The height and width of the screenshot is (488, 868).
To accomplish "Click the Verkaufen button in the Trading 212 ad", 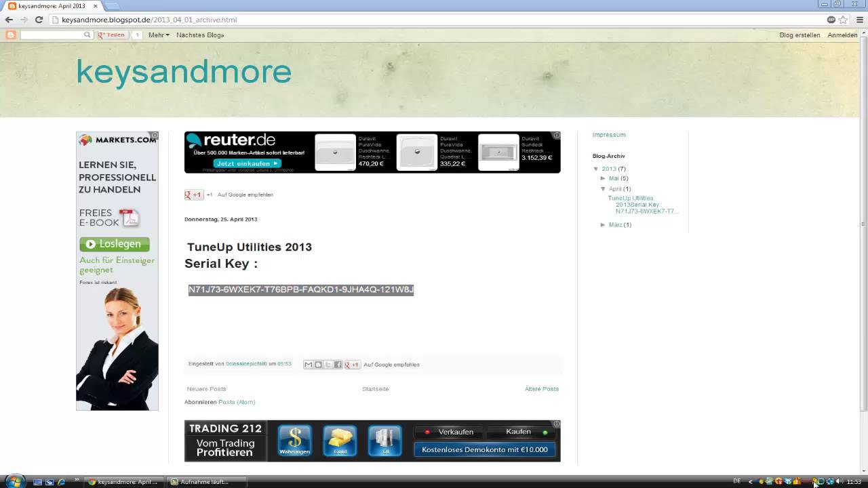I will click(x=449, y=432).
